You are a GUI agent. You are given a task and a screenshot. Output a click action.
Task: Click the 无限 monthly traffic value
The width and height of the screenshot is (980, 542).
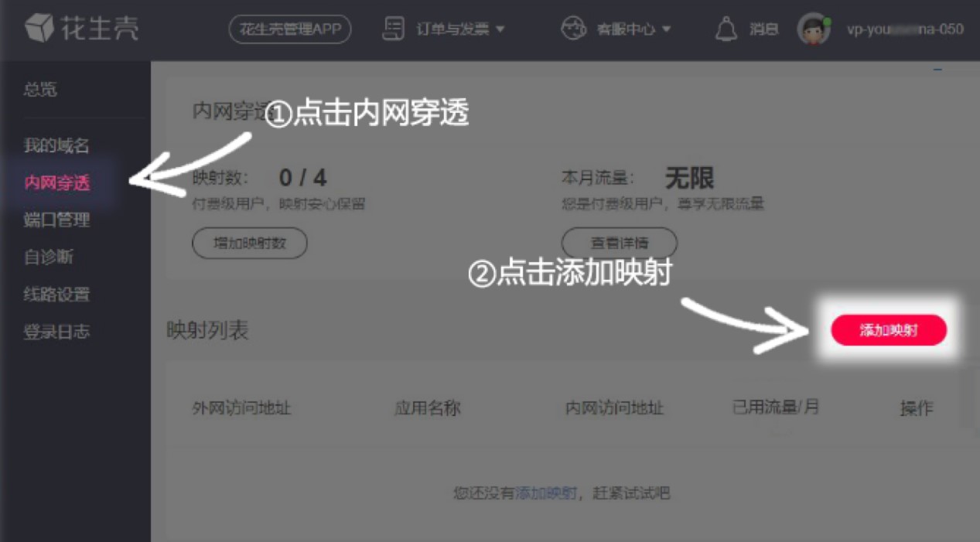[690, 179]
